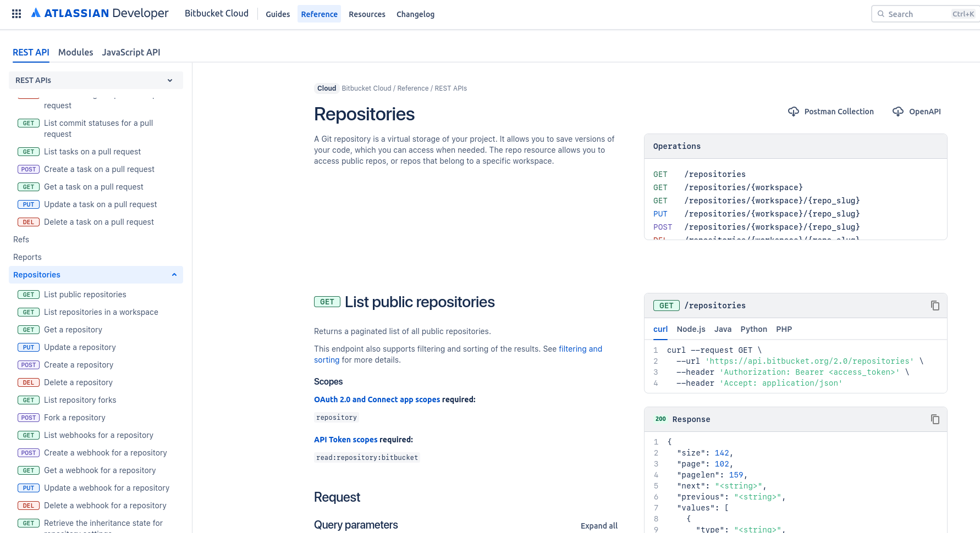Click the Postman Collection download cloud icon
Screen dimensions: 980x533
click(x=794, y=112)
